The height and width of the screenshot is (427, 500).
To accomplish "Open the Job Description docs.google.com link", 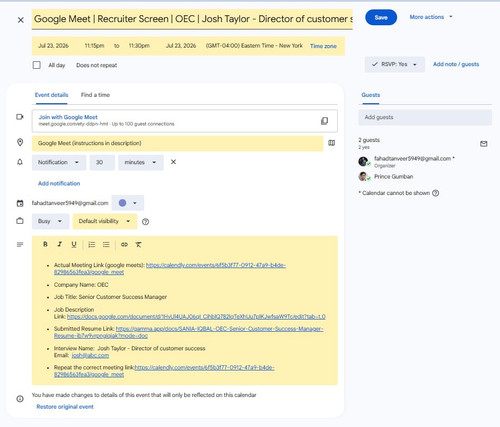I will [196, 317].
